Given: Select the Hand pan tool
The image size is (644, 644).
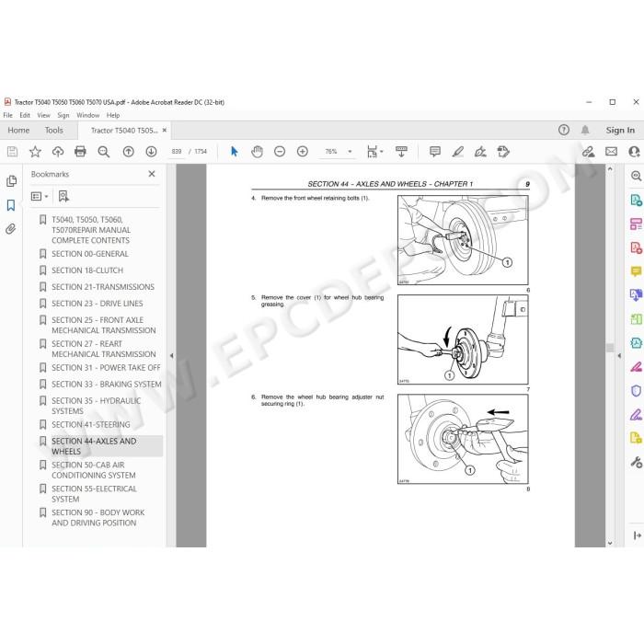Looking at the screenshot, I should (257, 152).
